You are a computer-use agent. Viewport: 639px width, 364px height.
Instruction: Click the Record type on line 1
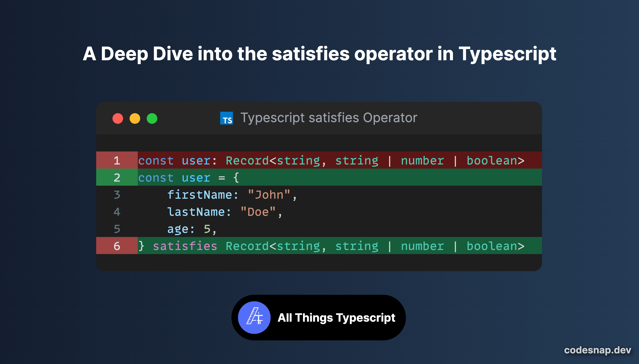coord(246,160)
